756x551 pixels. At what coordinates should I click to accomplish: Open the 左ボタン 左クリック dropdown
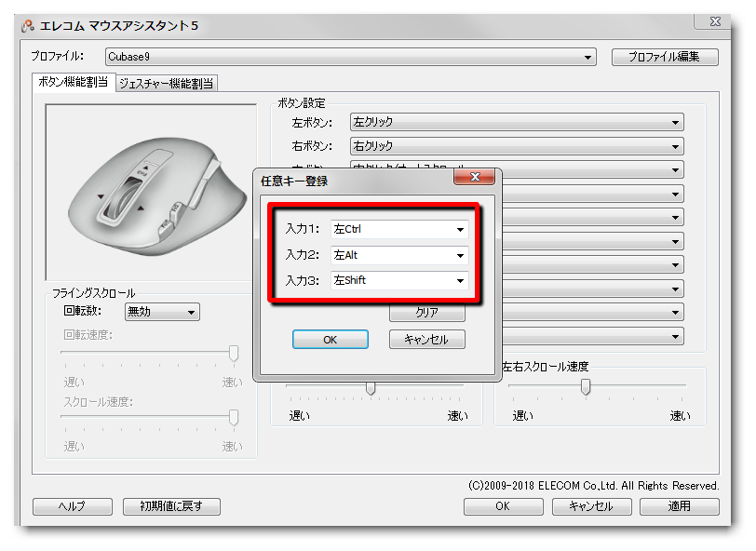coord(517,123)
